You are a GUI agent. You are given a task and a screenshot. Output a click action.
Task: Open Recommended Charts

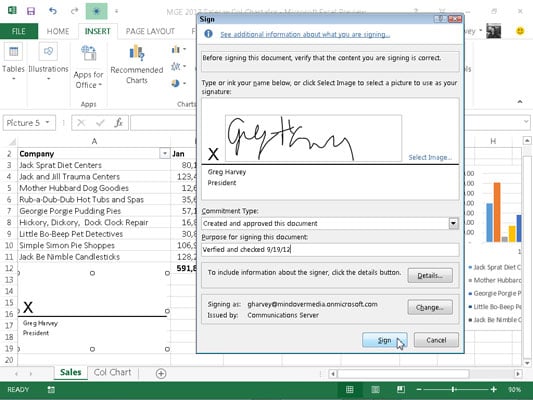tap(137, 65)
